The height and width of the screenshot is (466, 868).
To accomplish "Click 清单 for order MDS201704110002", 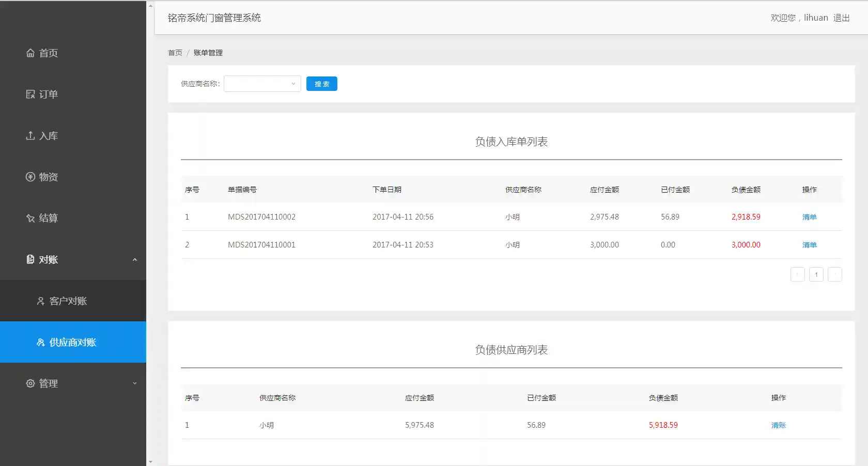I will pos(809,217).
